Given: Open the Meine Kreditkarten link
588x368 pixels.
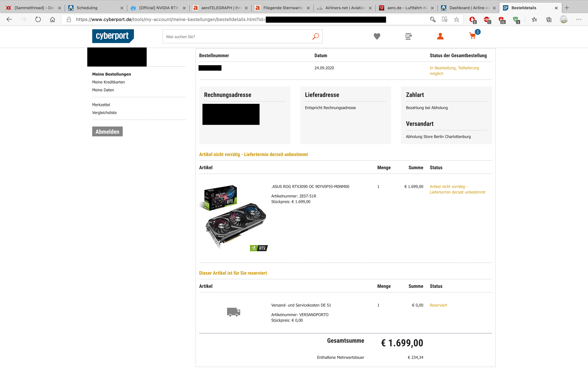Looking at the screenshot, I should pyautogui.click(x=108, y=82).
